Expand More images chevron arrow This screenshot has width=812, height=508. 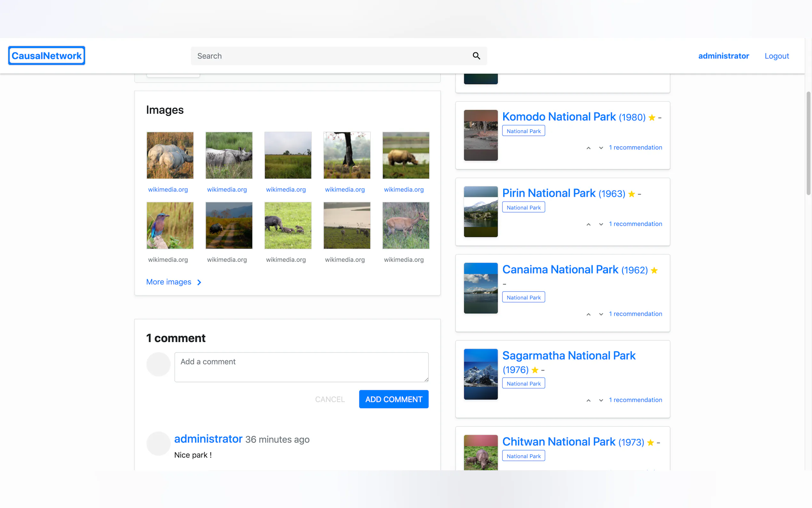(x=199, y=282)
